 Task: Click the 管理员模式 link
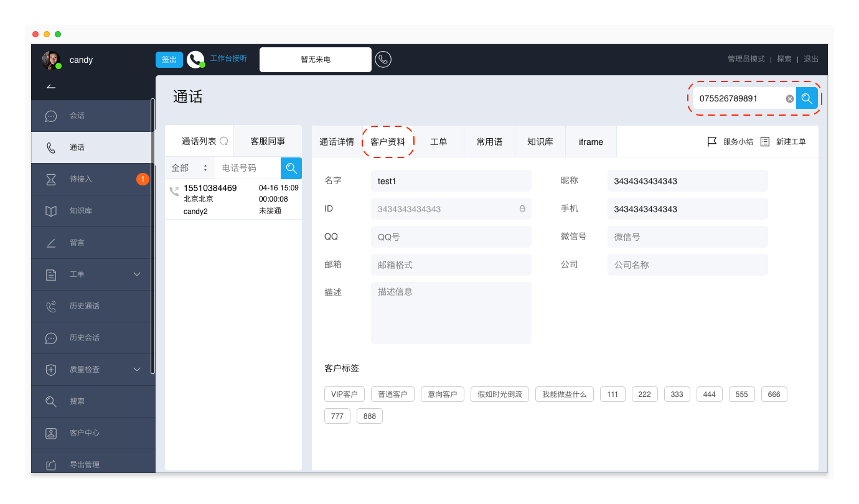[x=746, y=59]
